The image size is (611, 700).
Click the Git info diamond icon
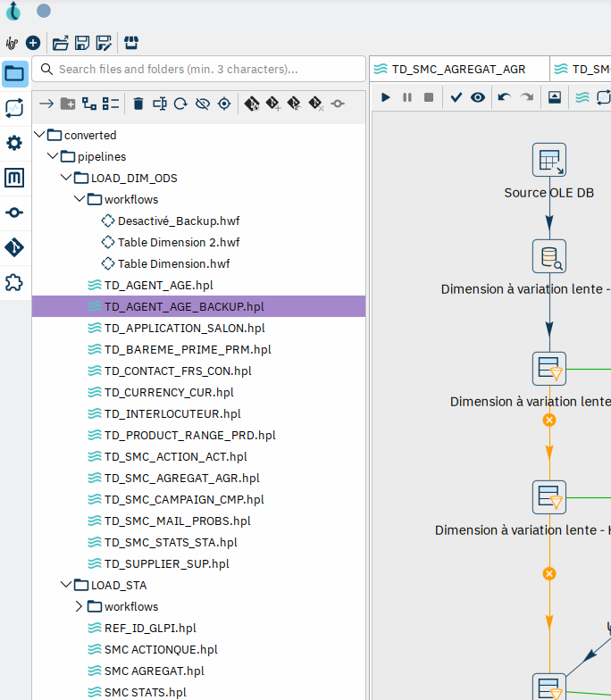(252, 104)
